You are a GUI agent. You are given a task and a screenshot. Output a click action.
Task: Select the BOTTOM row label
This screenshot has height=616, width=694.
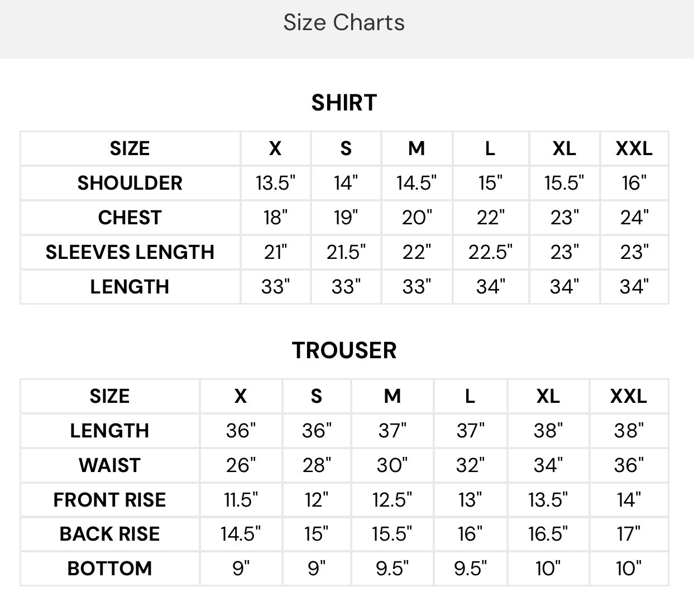(x=109, y=569)
